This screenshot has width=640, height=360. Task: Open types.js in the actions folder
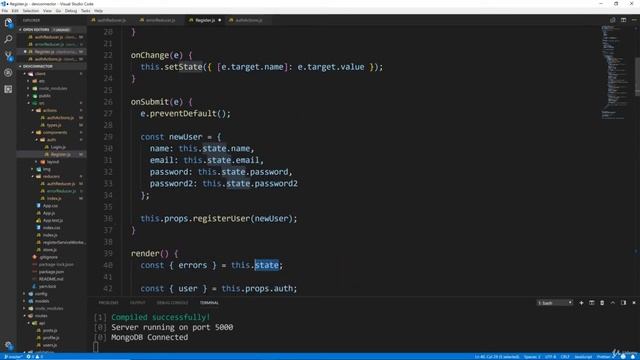[x=54, y=125]
